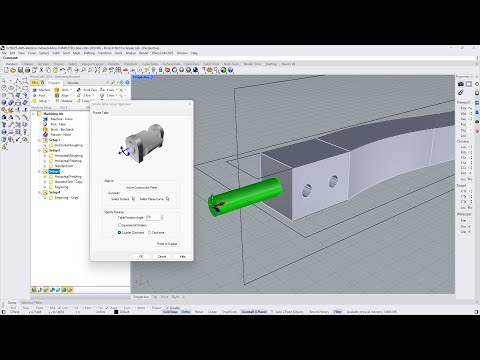Click the blue Help globe icon on the Standard toolbar

click(x=230, y=70)
